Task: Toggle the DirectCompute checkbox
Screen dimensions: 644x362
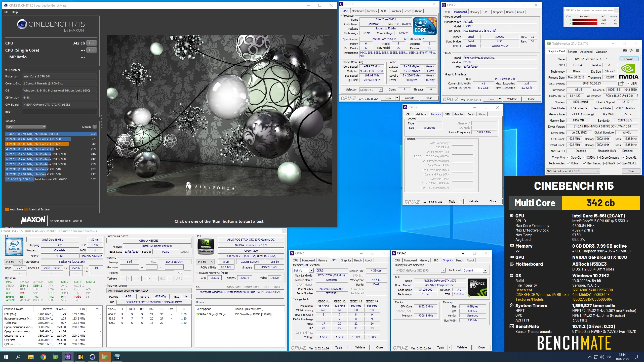Action: pos(599,158)
